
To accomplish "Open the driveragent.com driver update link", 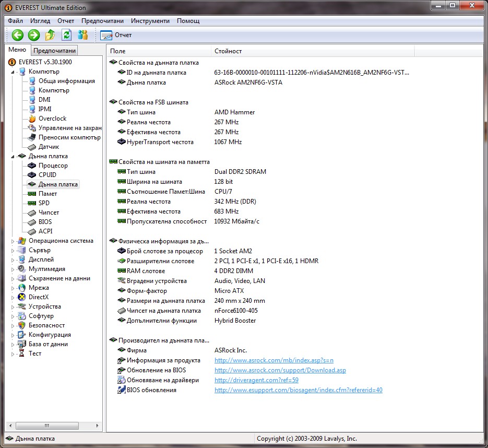I will click(x=256, y=380).
